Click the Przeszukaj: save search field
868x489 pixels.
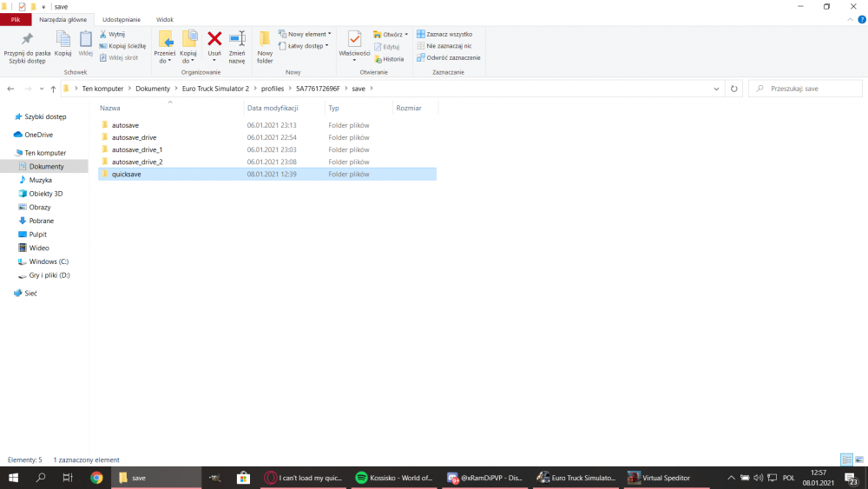(807, 89)
